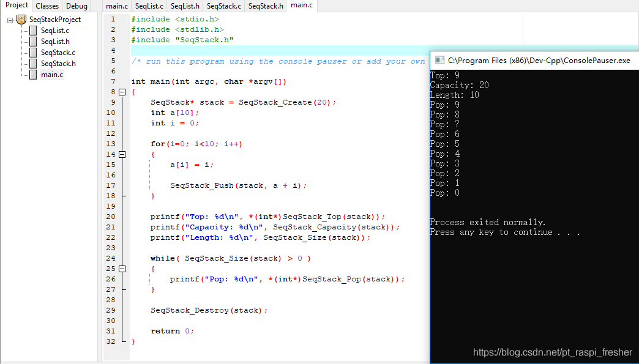
Task: Open the Debug panel tab
Action: point(77,6)
